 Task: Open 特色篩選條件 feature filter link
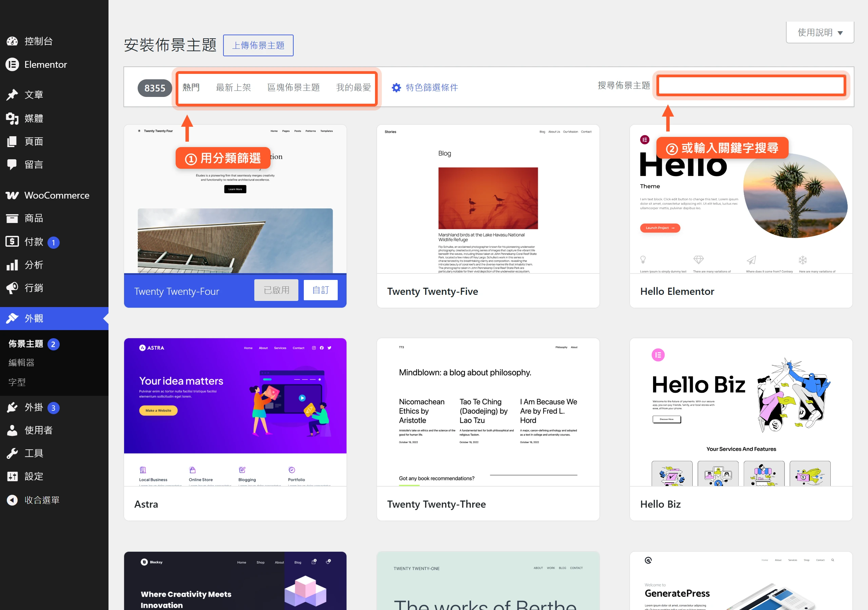point(432,88)
